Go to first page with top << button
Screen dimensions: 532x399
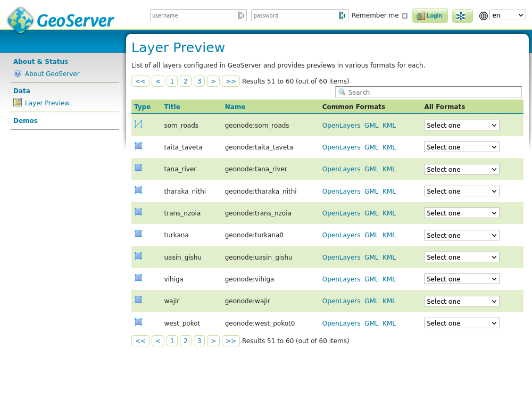pos(140,81)
